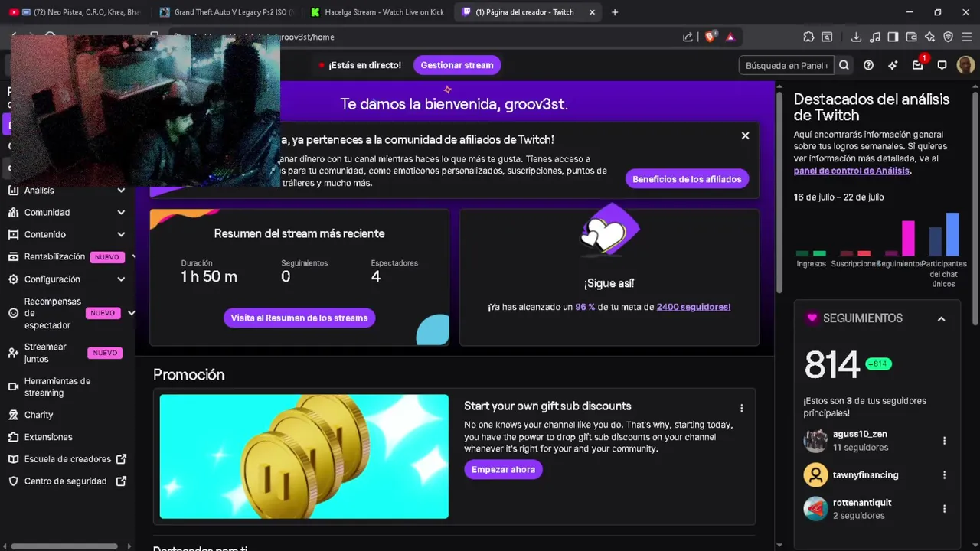The image size is (980, 551).
Task: Open the Twitch whispers chat icon
Action: coord(942,65)
